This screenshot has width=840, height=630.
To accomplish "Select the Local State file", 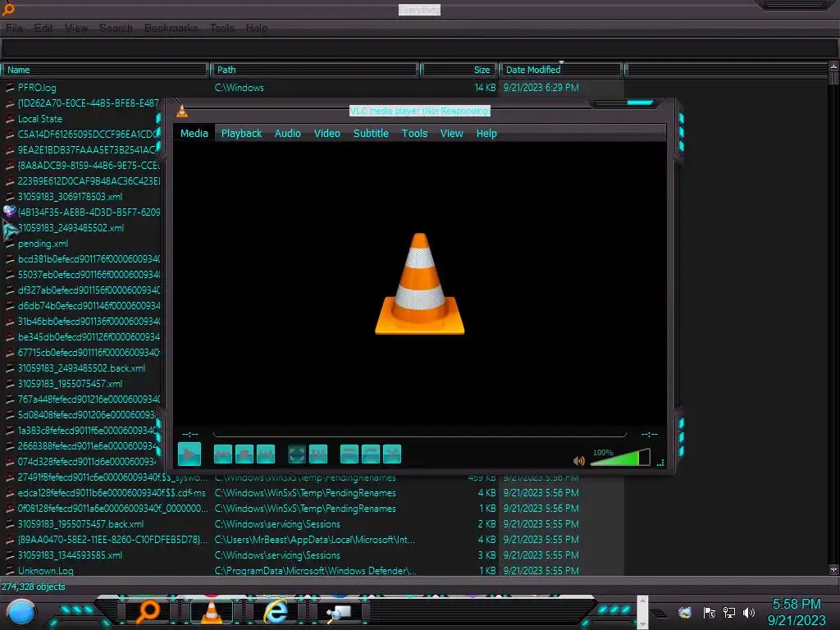I will click(40, 119).
